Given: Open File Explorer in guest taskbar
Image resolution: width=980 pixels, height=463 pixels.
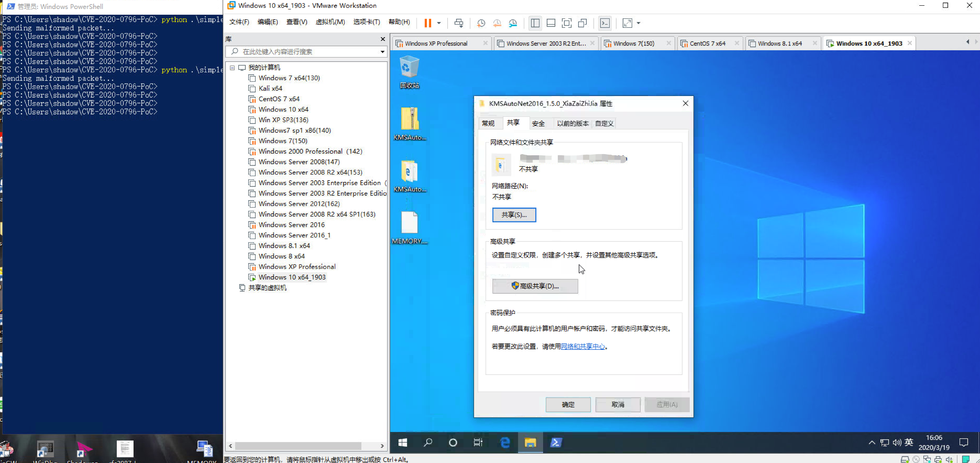Looking at the screenshot, I should [x=530, y=442].
